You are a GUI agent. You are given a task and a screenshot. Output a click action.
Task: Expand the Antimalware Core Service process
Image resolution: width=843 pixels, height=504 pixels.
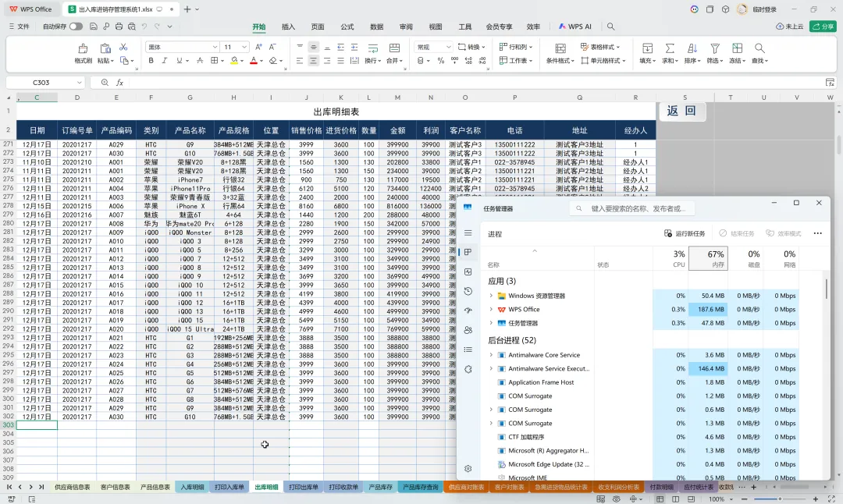491,355
